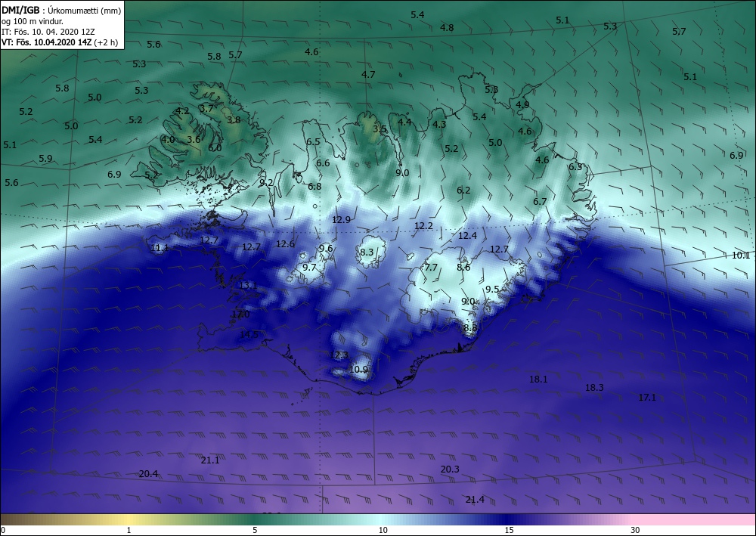Click the 4.8 value on the map
The image size is (756, 536).
pyautogui.click(x=447, y=27)
